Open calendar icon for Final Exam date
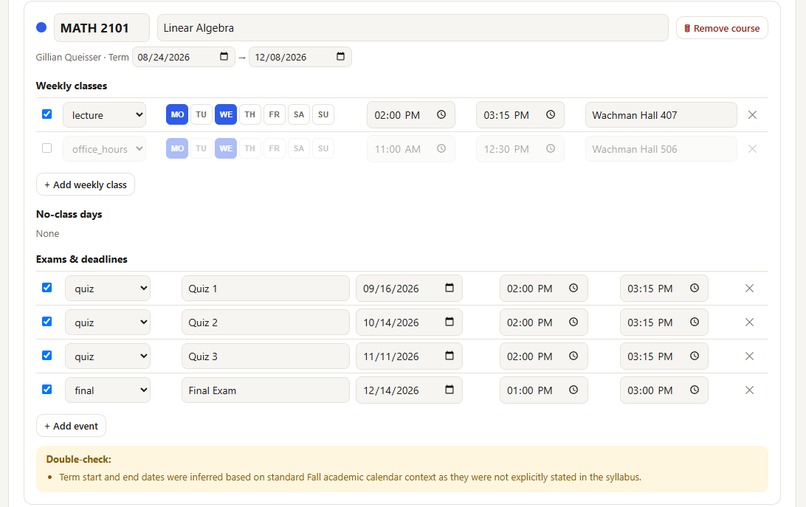 pyautogui.click(x=449, y=390)
